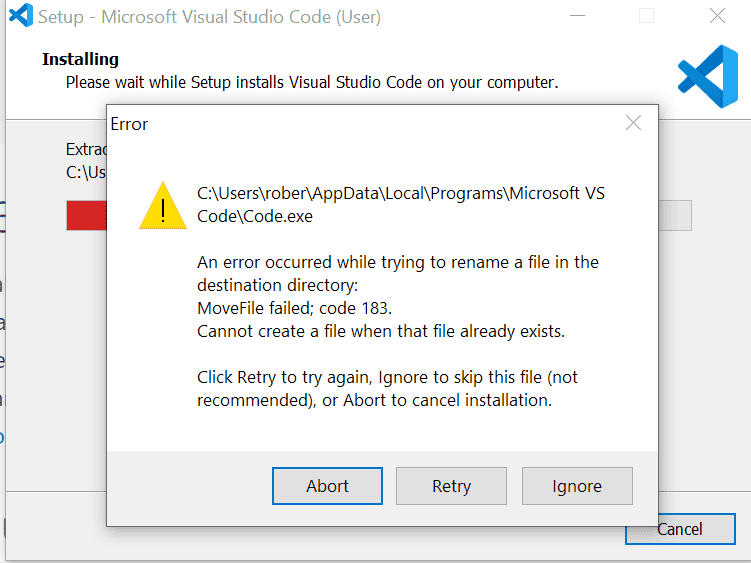Click the Setup window maximize box
This screenshot has width=751, height=563.
tap(646, 17)
